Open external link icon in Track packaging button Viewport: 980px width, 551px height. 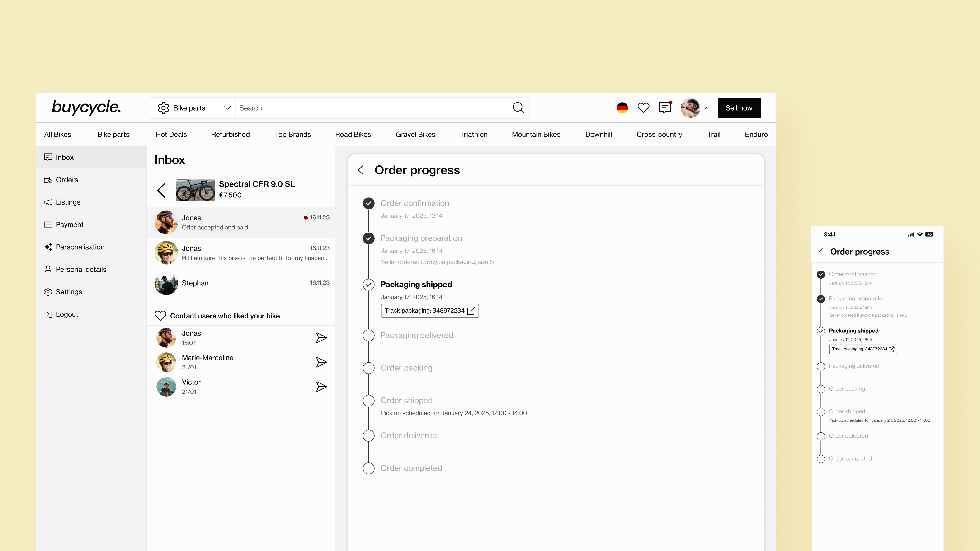471,311
